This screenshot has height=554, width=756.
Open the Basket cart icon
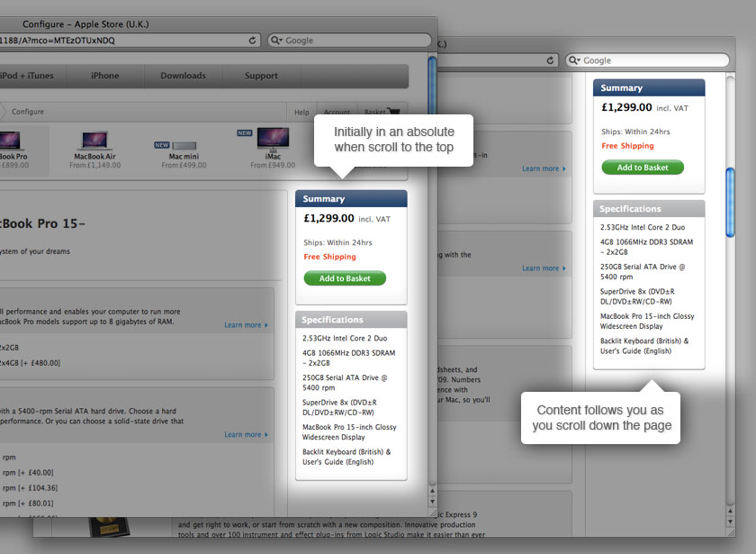coord(394,112)
